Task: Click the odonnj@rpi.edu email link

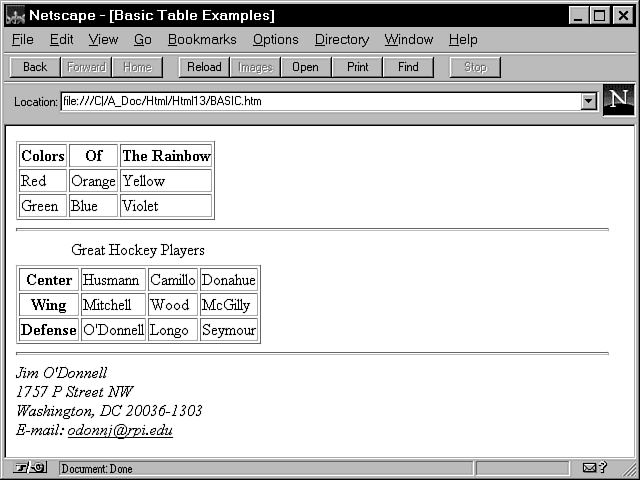Action: [120, 430]
